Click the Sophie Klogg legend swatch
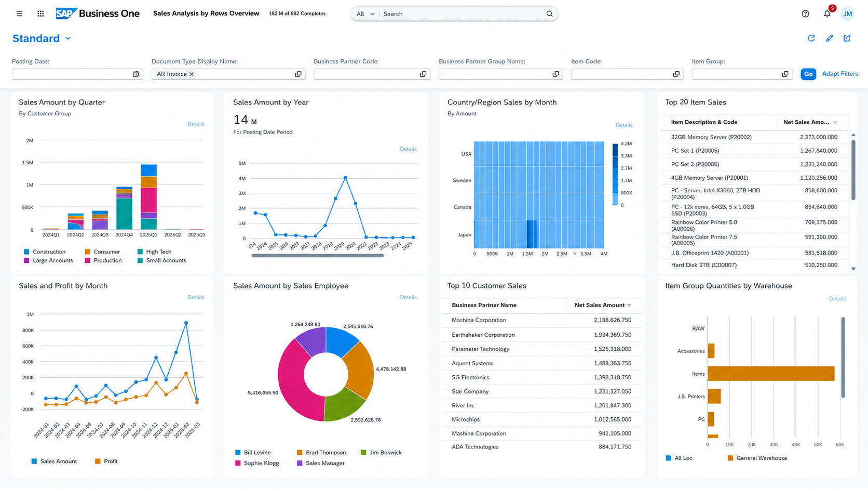 (238, 463)
